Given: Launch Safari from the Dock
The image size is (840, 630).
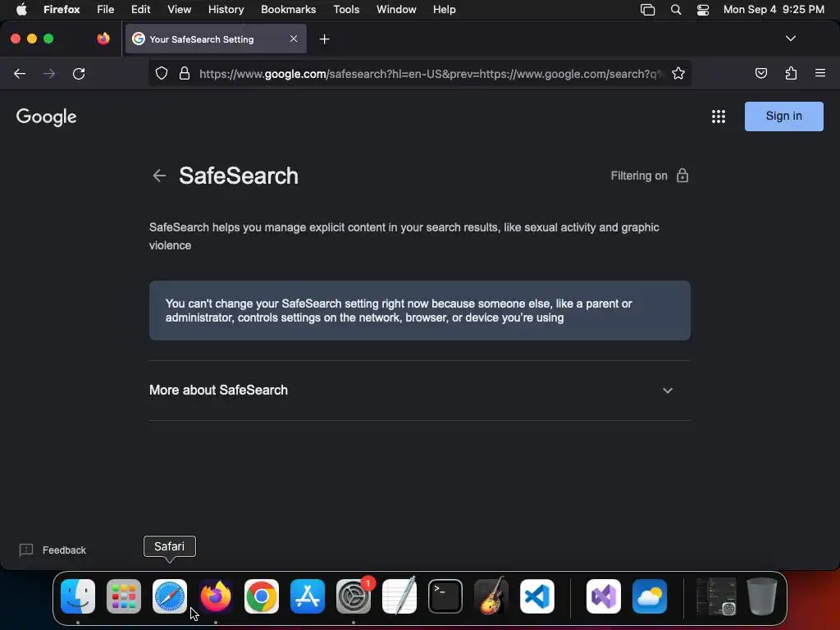Looking at the screenshot, I should 170,596.
